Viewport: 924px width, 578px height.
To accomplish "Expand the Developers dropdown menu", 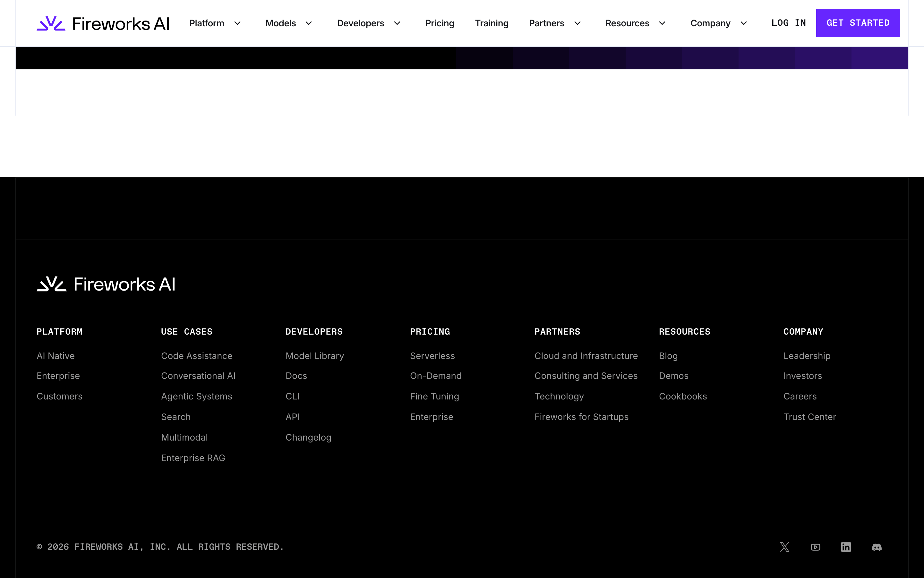I will [369, 23].
